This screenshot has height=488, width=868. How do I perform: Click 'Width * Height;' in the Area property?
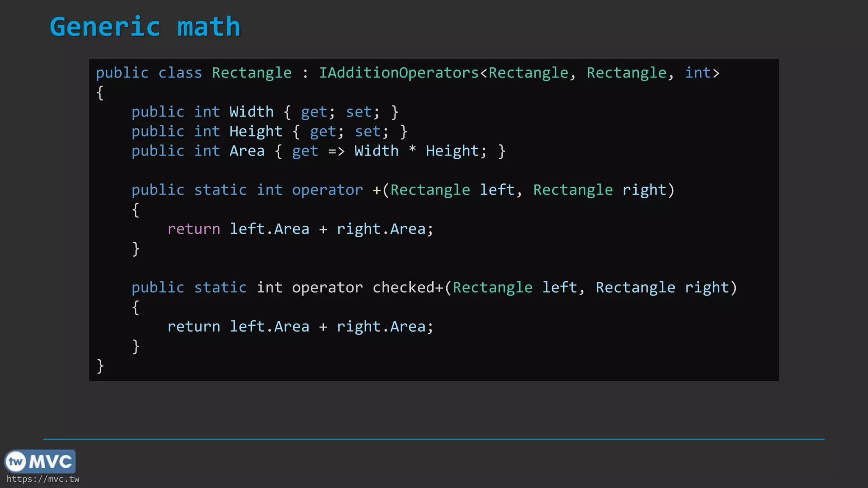click(420, 151)
